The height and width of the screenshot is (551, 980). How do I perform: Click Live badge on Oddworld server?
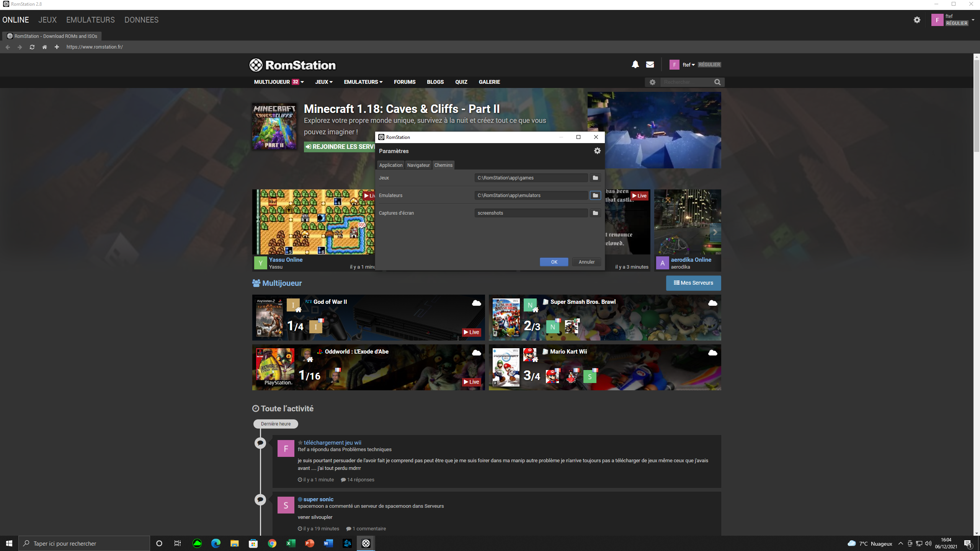click(471, 382)
